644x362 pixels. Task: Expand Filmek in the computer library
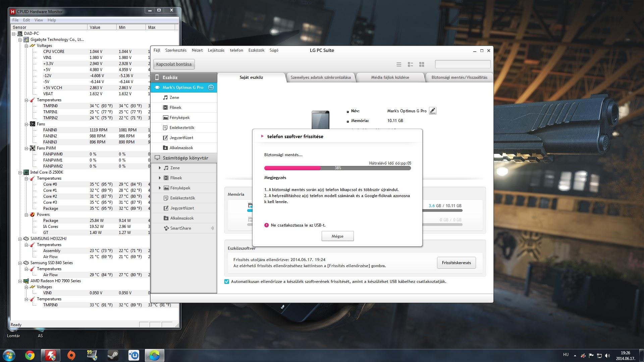point(160,178)
